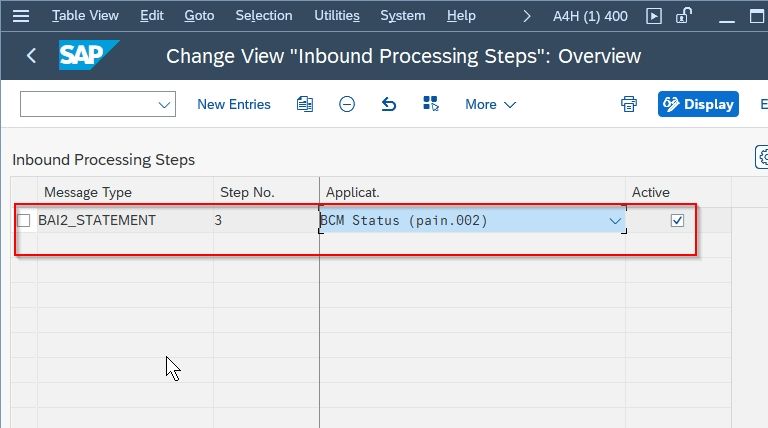768x428 pixels.
Task: Expand the Applicat. dropdown for BCM Status
Action: (615, 221)
